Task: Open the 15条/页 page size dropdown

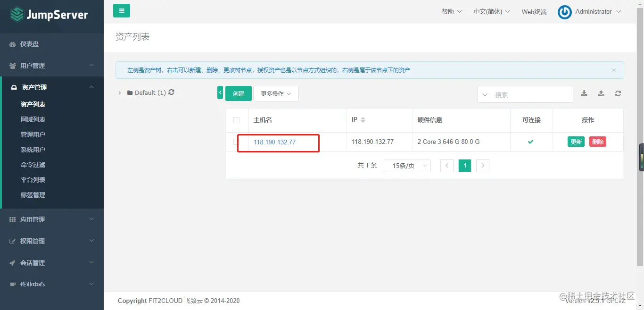Action: tap(407, 166)
